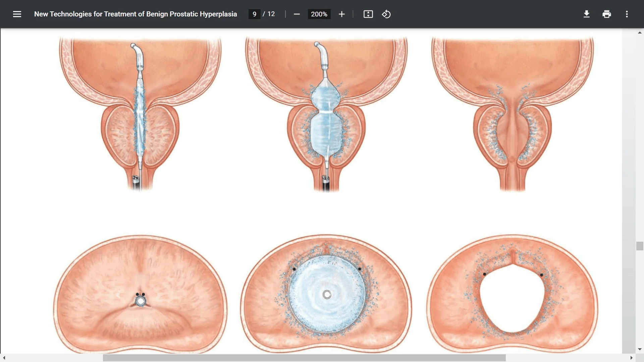Click vertical scrollbar up arrow
The image size is (644, 362).
point(640,33)
